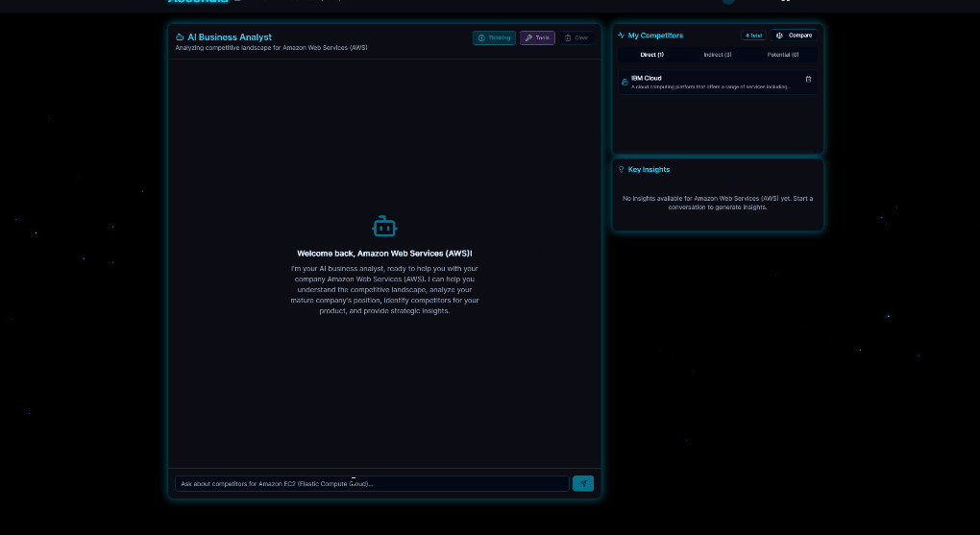Viewport: 980px width, 535px height.
Task: Click the 'No insights available' message
Action: (x=718, y=203)
